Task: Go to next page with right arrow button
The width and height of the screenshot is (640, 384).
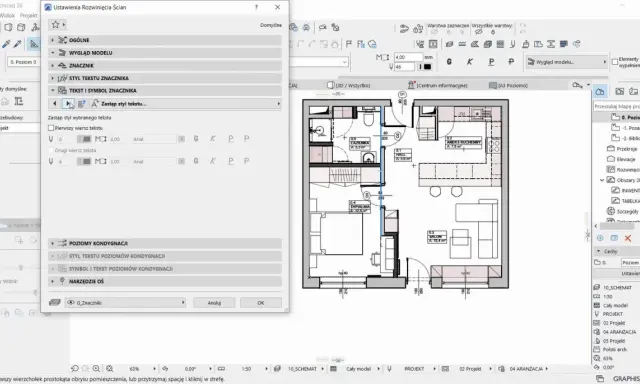Action: (x=67, y=104)
